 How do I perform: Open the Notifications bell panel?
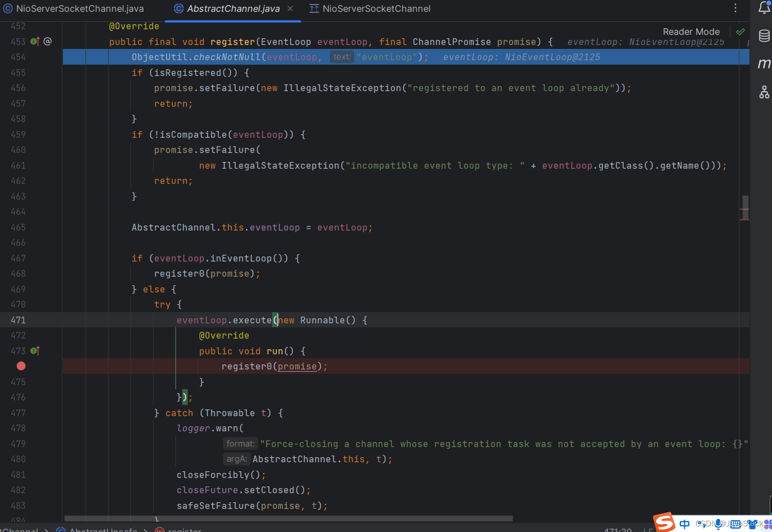pos(764,8)
